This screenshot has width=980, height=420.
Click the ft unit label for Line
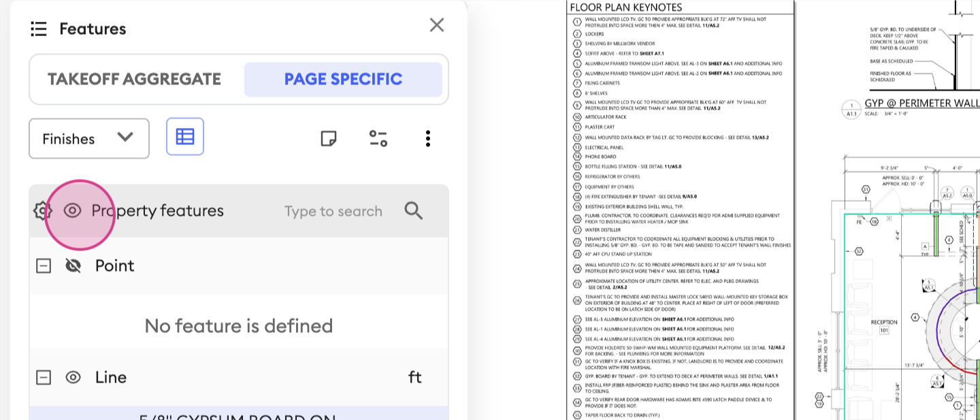pyautogui.click(x=414, y=377)
